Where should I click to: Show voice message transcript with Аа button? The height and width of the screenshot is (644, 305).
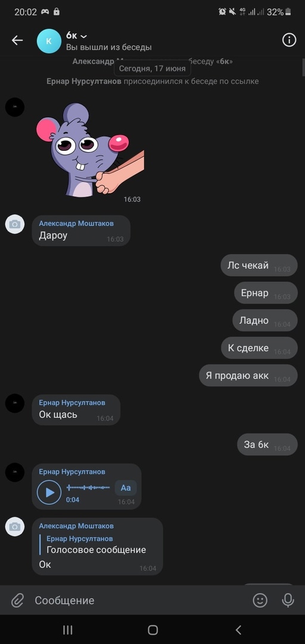126,488
